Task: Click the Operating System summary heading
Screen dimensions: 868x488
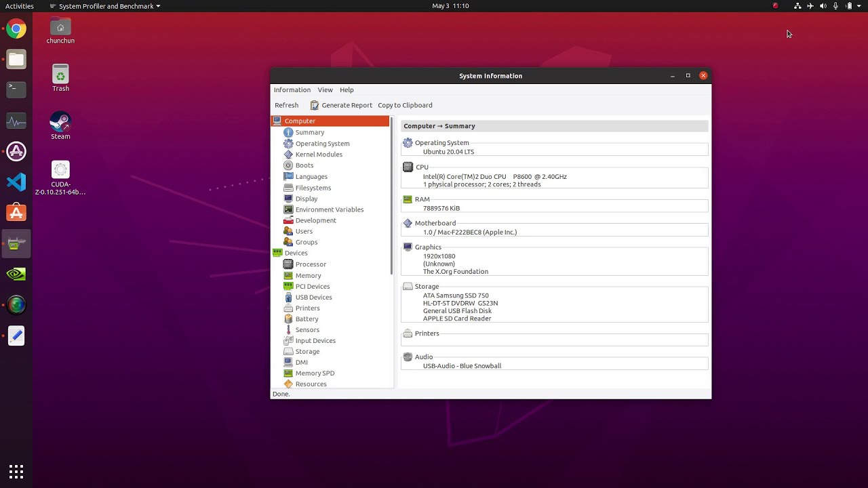Action: 441,143
